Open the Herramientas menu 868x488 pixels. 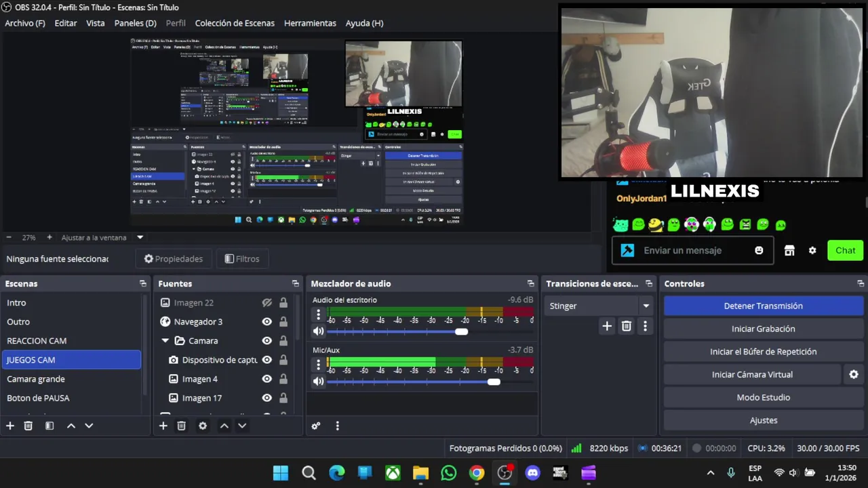click(310, 23)
